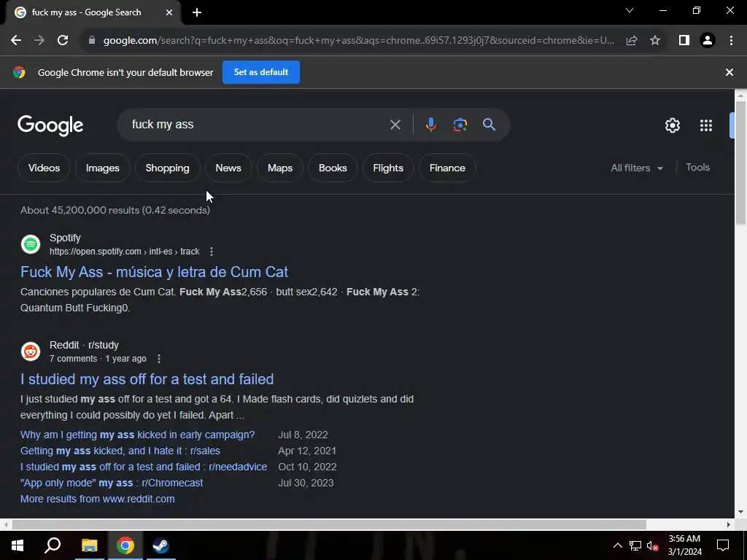Viewport: 747px width, 560px height.
Task: Switch to the News filter
Action: click(x=228, y=168)
